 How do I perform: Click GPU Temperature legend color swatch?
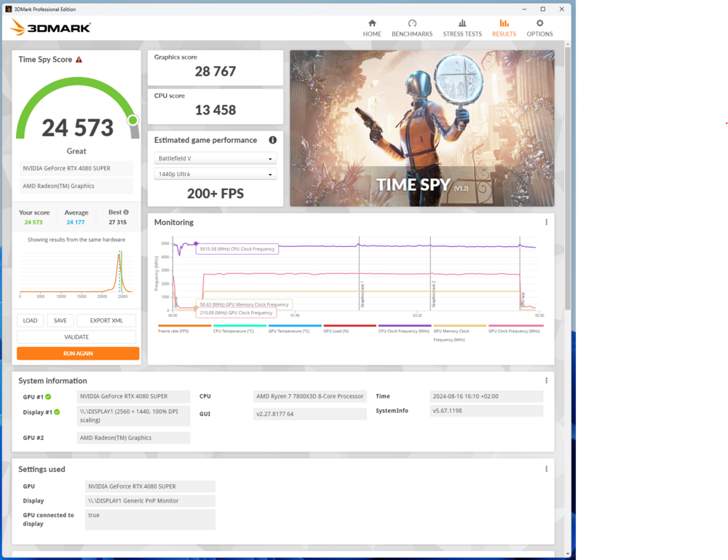295,326
